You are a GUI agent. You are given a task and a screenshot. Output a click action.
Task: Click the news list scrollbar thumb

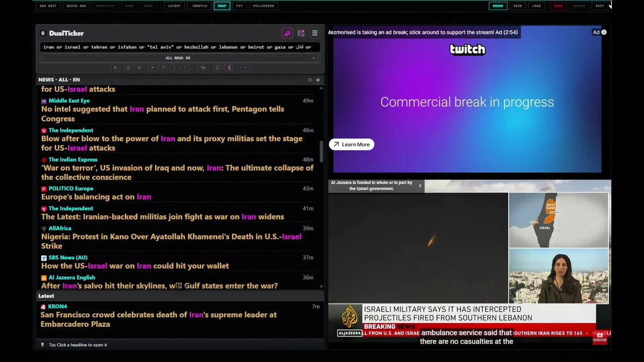point(321,152)
